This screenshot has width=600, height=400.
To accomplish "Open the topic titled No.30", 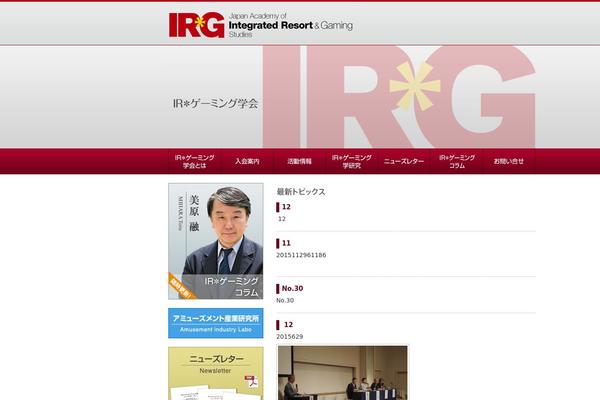I will coord(292,288).
